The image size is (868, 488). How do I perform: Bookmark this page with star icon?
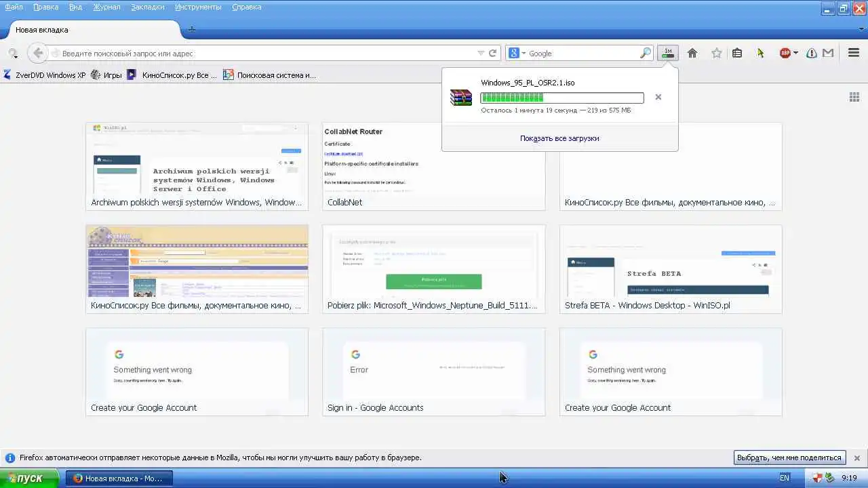pos(716,53)
